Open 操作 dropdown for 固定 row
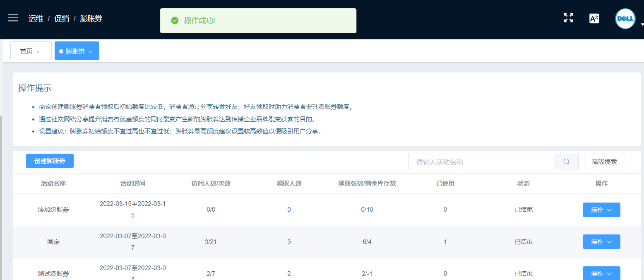 pyautogui.click(x=601, y=241)
